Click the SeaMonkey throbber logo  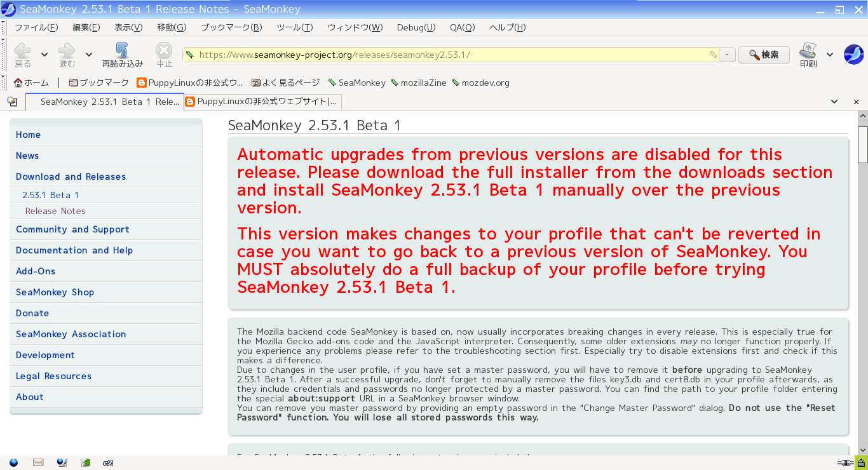(853, 55)
